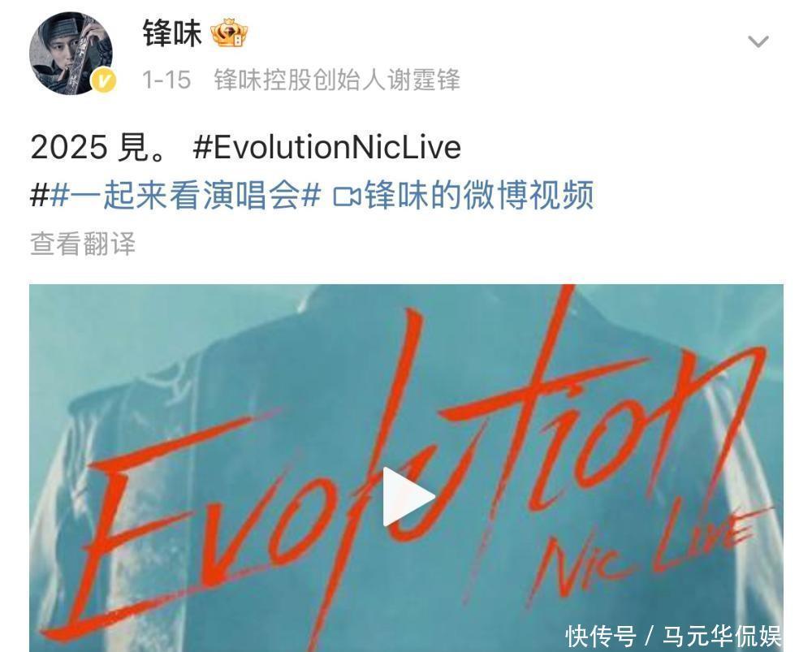Click the 快传号 watermark label
The height and width of the screenshot is (652, 812).
pos(601,636)
